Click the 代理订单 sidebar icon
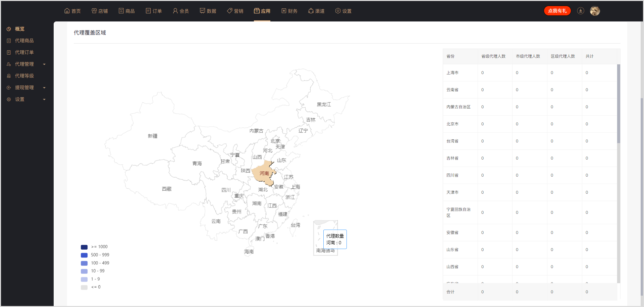 9,53
